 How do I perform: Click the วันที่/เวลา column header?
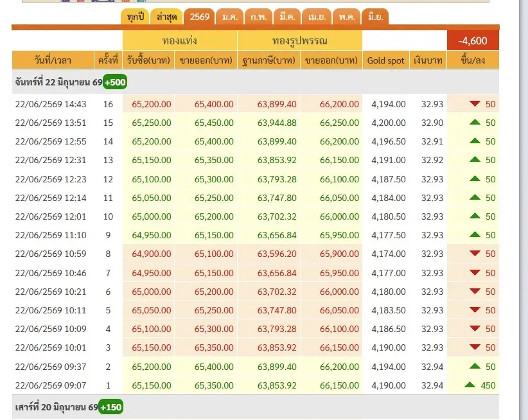tap(53, 60)
